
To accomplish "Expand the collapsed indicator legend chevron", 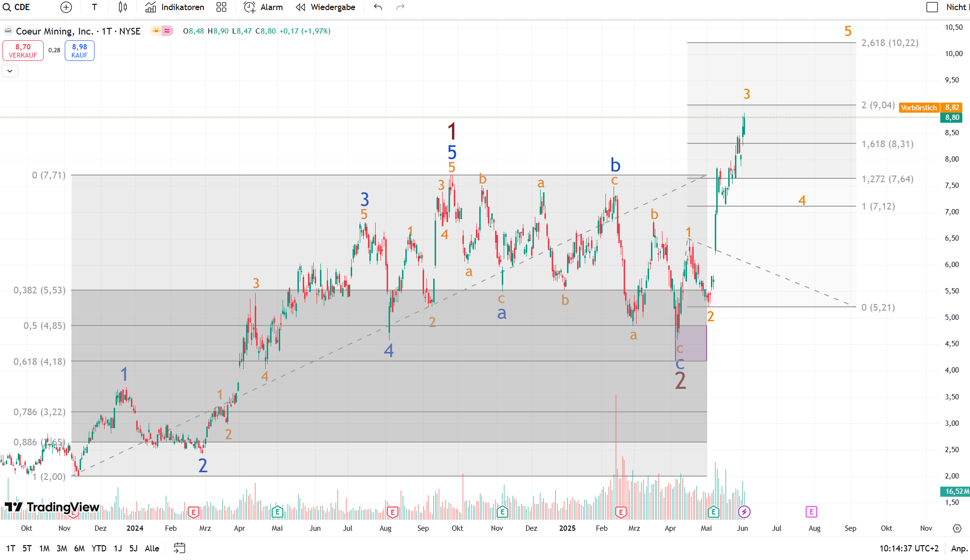I will (10, 71).
